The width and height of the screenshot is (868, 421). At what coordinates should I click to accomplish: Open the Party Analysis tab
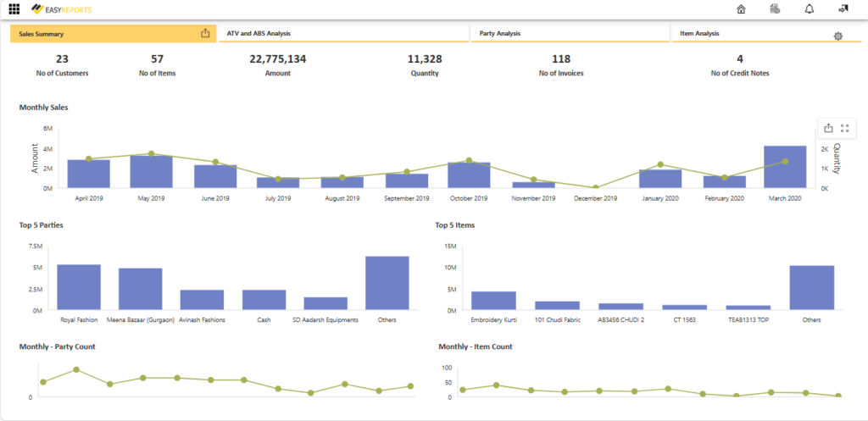(x=500, y=33)
